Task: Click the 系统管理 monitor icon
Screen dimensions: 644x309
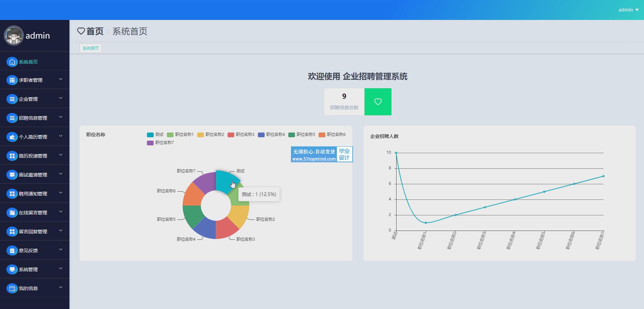Action: 12,269
